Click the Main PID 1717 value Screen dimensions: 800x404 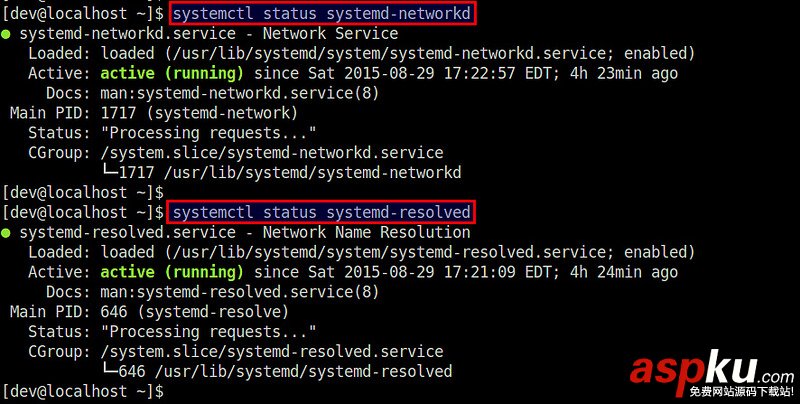pyautogui.click(x=118, y=113)
